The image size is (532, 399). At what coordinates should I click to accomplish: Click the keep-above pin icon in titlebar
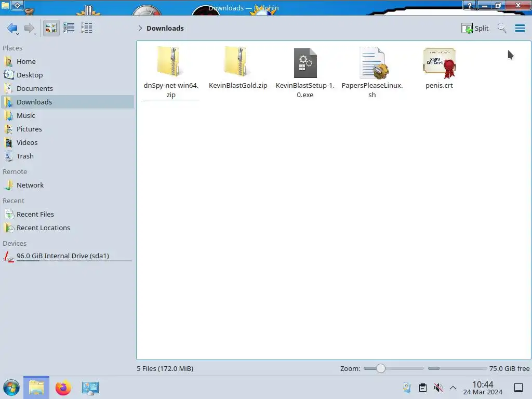[x=18, y=5]
